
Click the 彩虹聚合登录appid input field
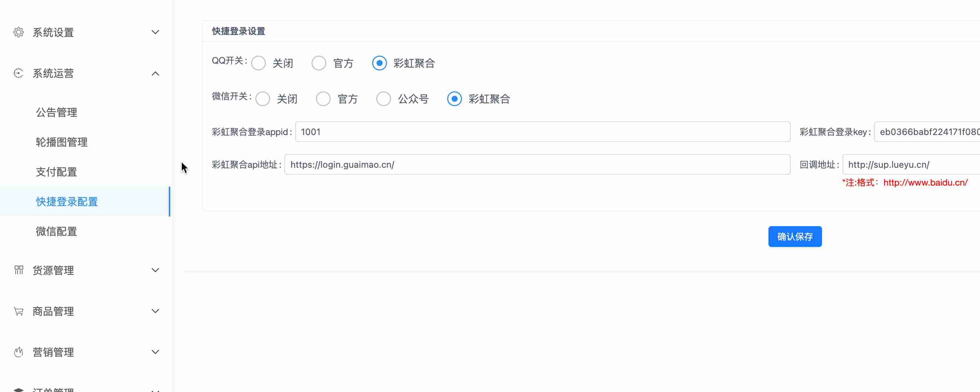click(x=542, y=132)
